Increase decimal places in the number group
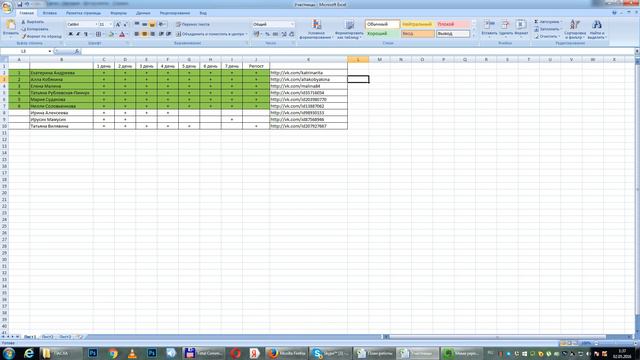640x360 pixels. [x=284, y=34]
